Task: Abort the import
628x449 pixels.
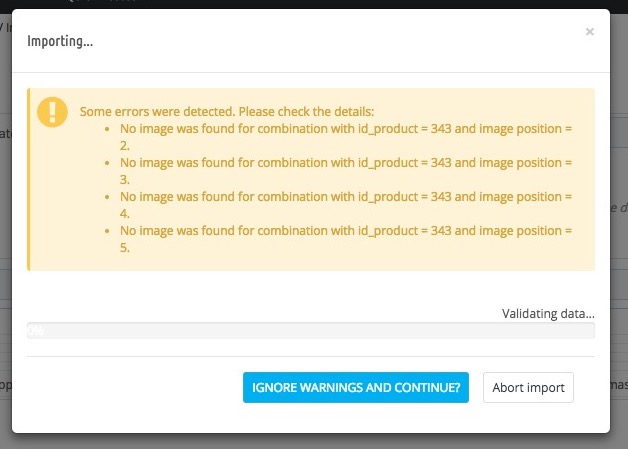Action: coord(528,387)
